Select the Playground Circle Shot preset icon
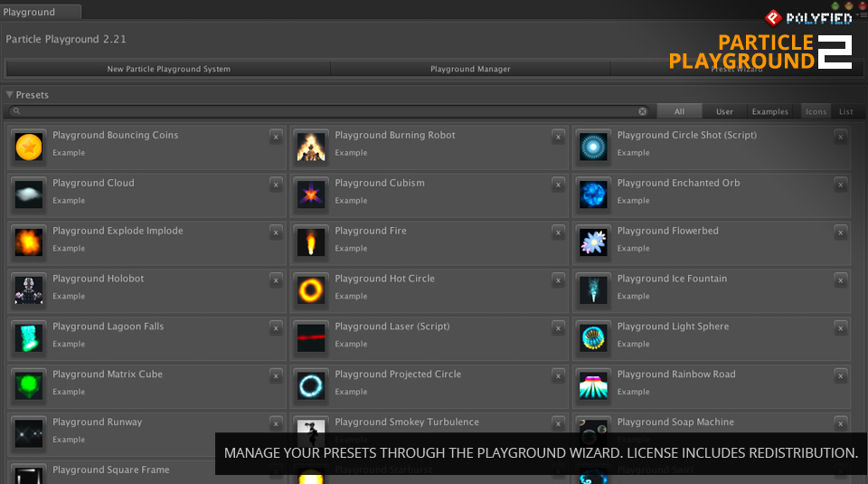 593,147
